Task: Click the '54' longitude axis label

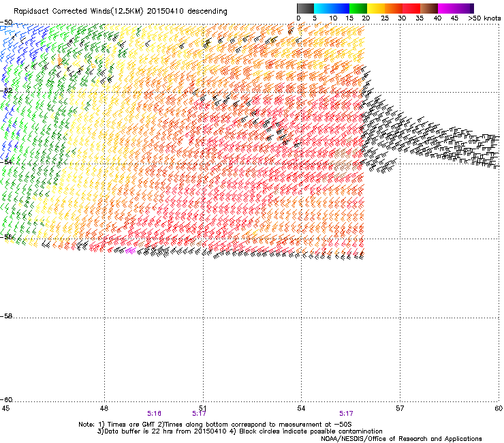Action: point(301,408)
